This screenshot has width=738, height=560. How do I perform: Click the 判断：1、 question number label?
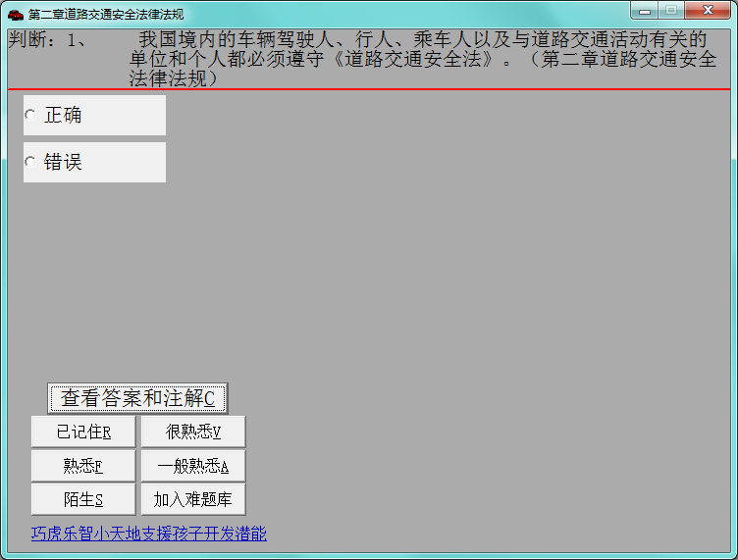click(x=47, y=40)
